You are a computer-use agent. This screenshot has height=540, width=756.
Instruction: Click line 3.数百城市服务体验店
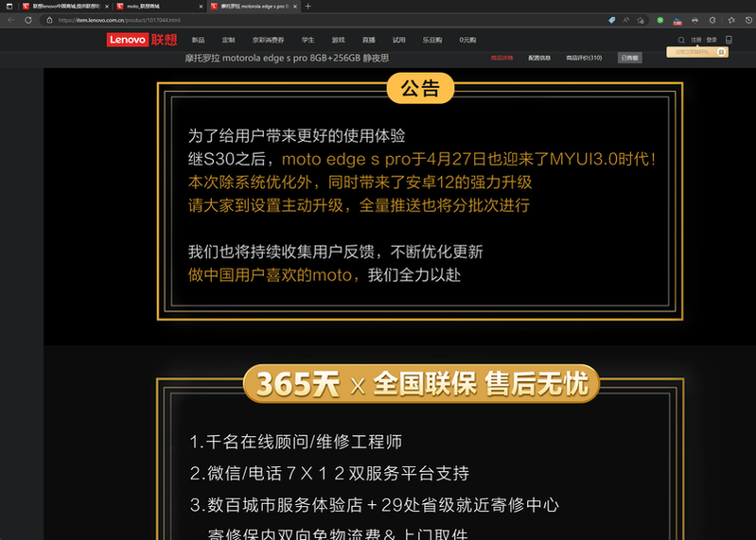pyautogui.click(x=374, y=505)
